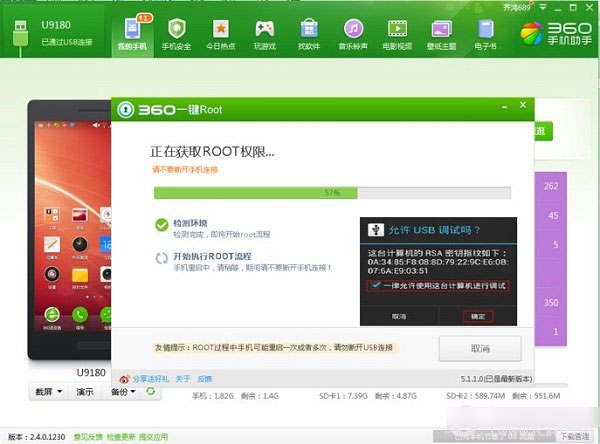Click the green phone dialer app icon
600x444 pixels.
click(x=80, y=315)
